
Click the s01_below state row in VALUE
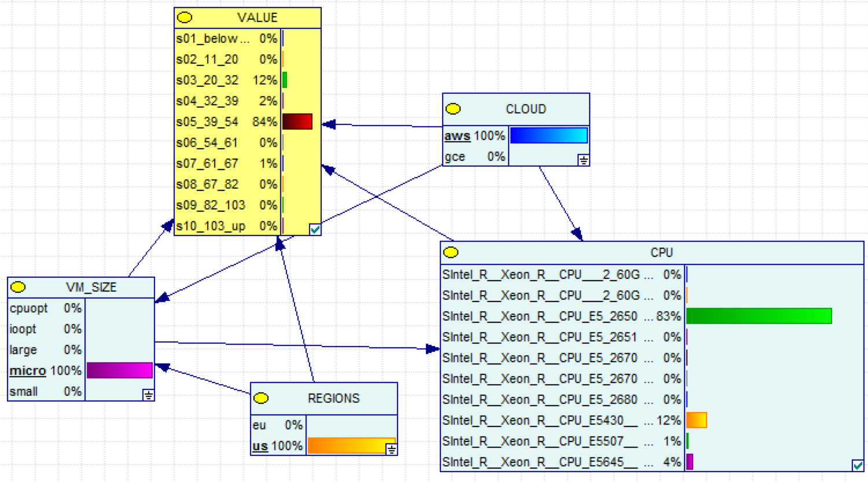pos(227,39)
